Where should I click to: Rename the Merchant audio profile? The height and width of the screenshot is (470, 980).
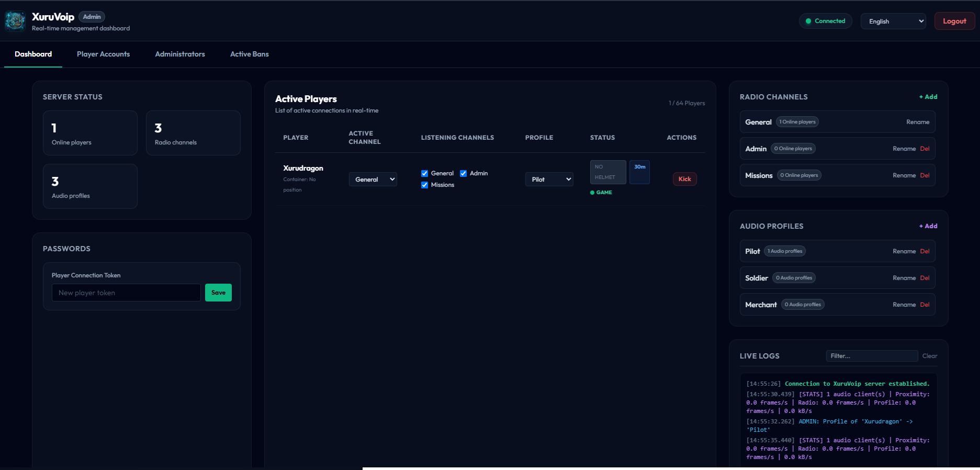[x=904, y=305]
